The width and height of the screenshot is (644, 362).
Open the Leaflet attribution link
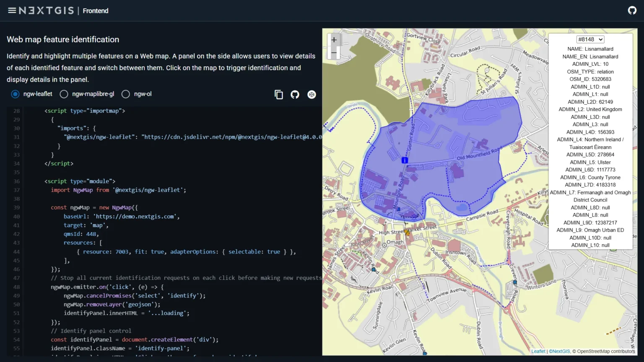[538, 352]
